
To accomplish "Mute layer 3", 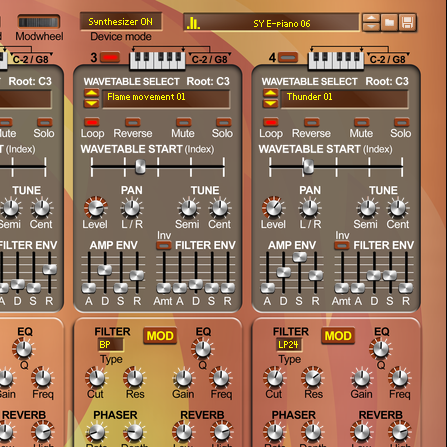I will click(183, 122).
